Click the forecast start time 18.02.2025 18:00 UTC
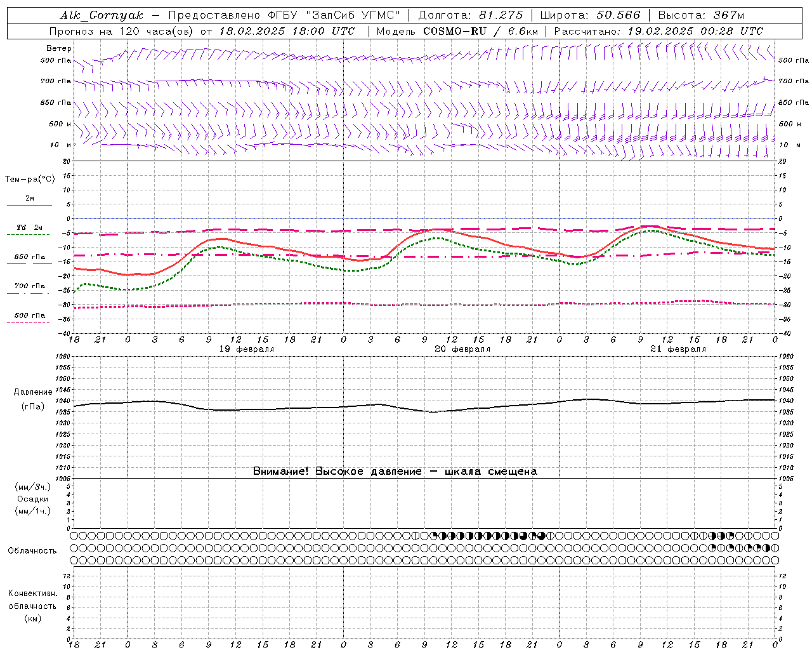Screen dimensions: 812x650 point(287,31)
